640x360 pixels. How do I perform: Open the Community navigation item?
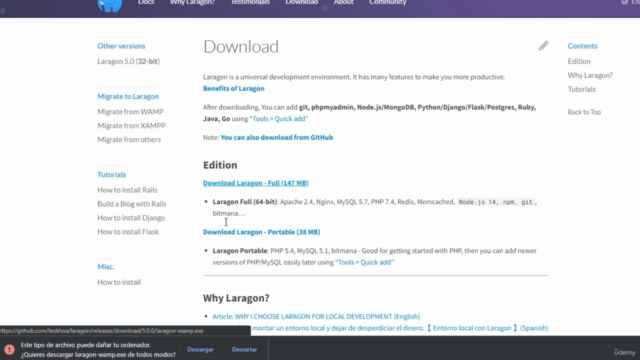click(x=388, y=2)
